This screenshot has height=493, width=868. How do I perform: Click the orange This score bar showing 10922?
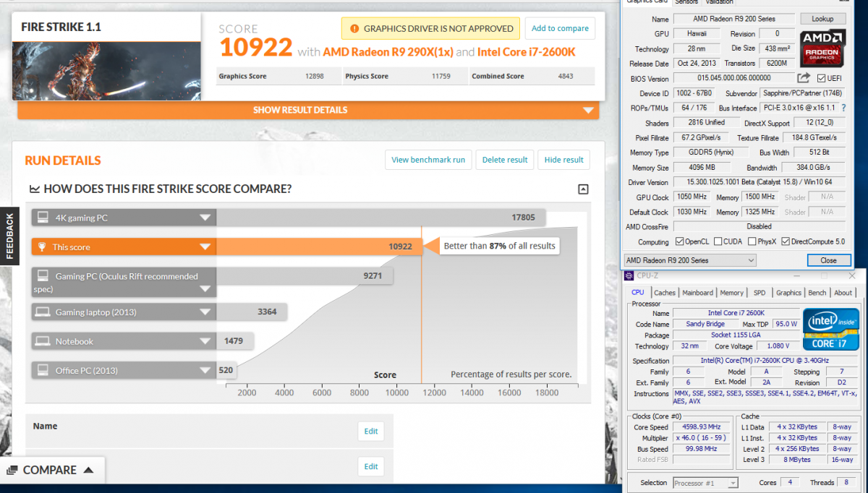320,247
